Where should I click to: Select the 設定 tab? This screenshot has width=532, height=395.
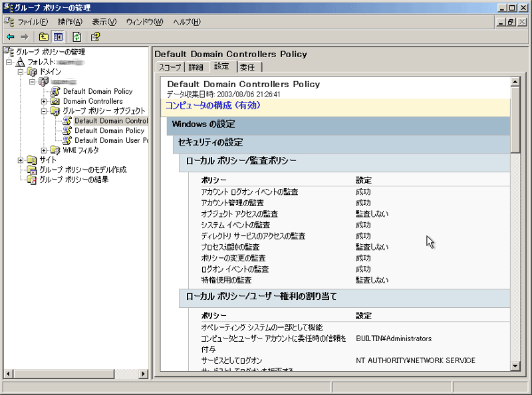[x=222, y=66]
